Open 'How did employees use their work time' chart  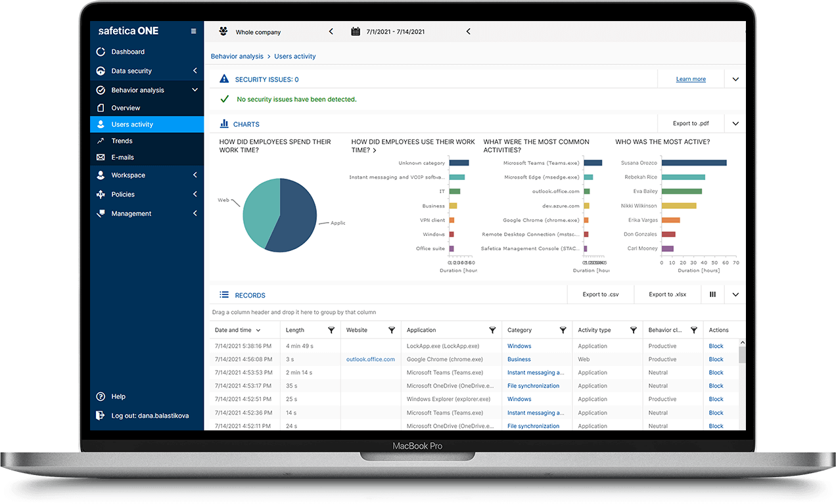coord(413,146)
